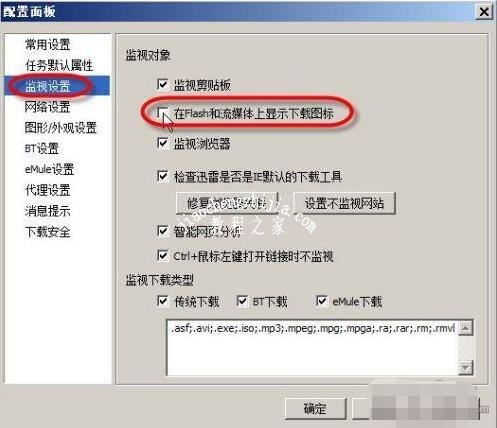Screen dimensions: 497x428
Task: Open eMule设置 in sidebar
Action: [49, 169]
